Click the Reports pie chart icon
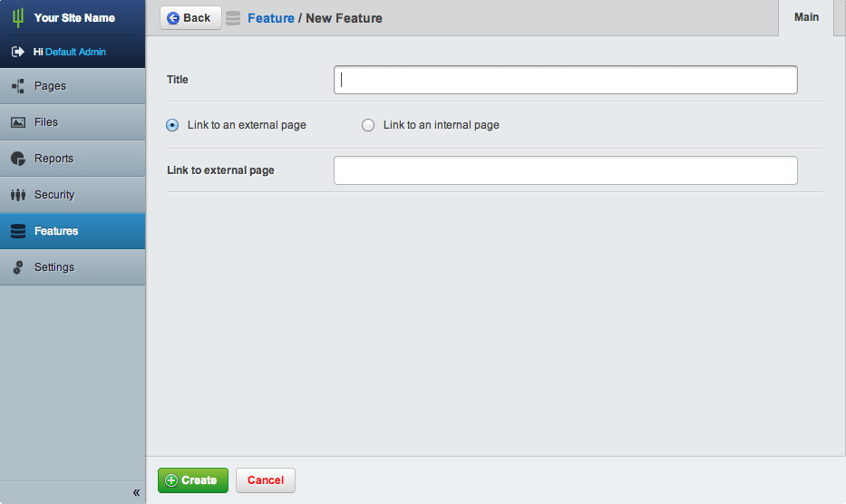The height and width of the screenshot is (504, 846). [x=17, y=159]
